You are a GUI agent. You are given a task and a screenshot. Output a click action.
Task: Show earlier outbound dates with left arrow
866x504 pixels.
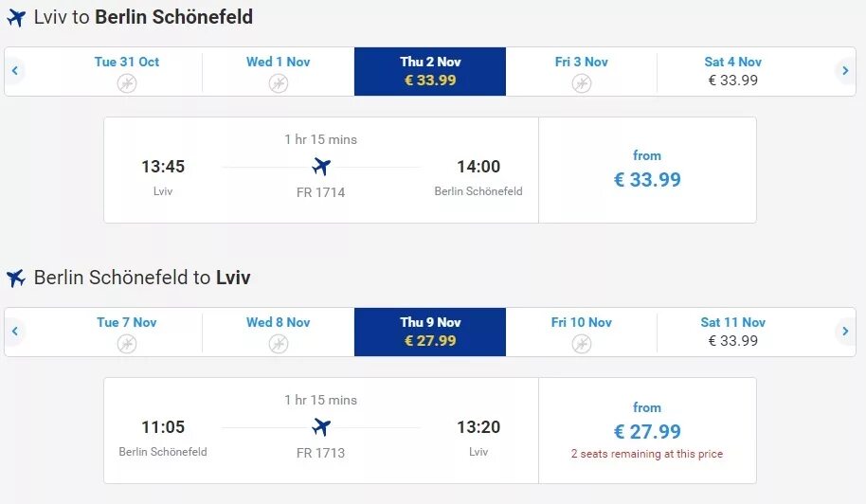click(x=15, y=71)
